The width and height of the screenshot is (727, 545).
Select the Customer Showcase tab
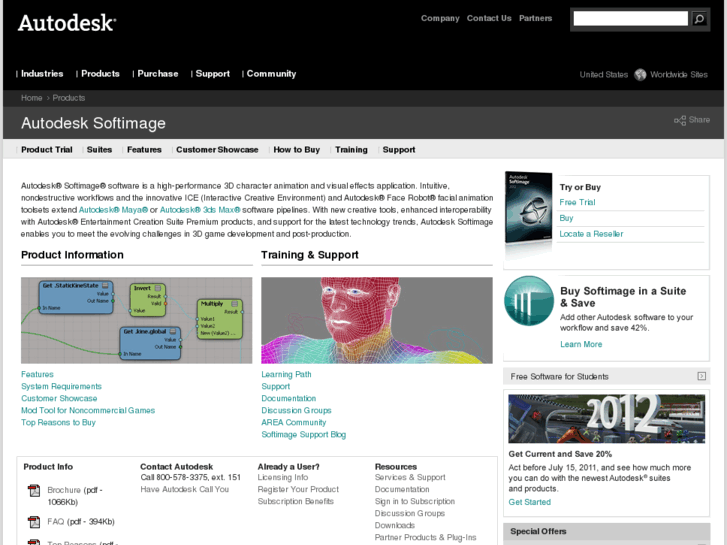tap(217, 150)
